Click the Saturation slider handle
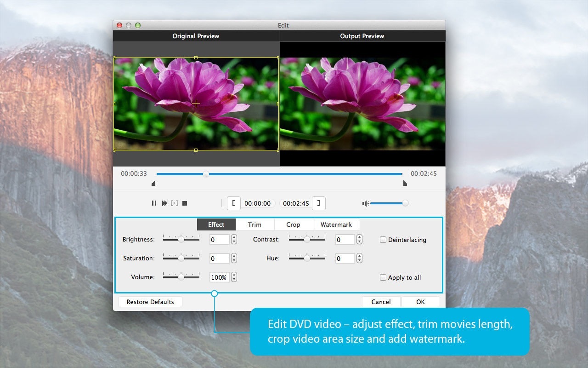Screen dimensions: 588x368 (181, 258)
